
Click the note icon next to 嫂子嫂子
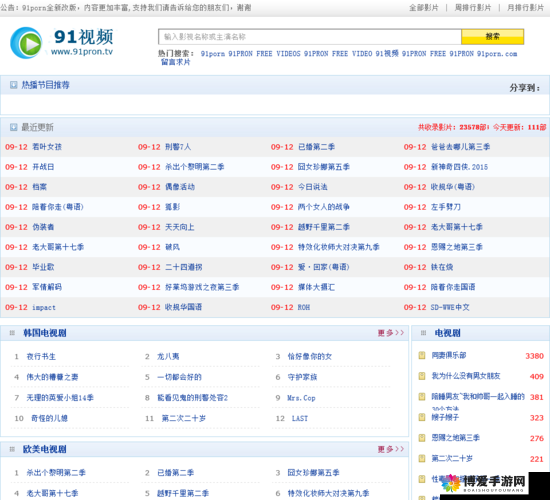(422, 417)
